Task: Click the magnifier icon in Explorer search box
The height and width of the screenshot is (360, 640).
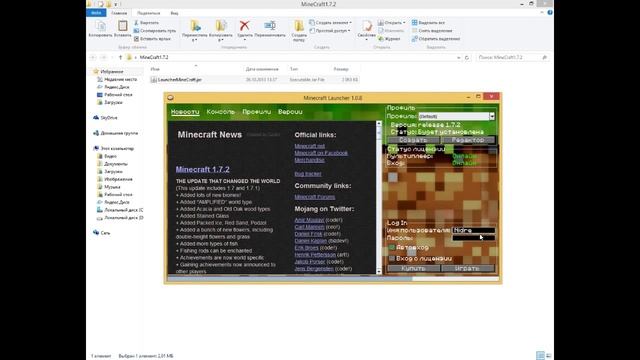Action: click(x=544, y=58)
